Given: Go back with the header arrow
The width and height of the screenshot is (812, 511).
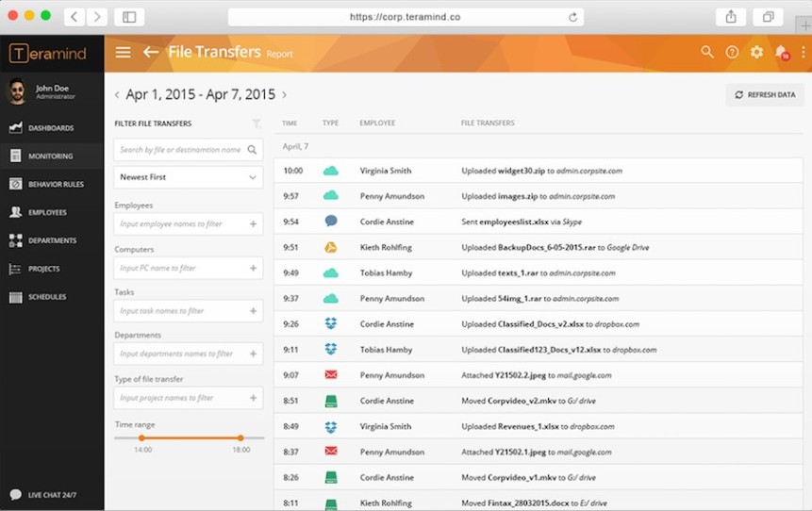Looking at the screenshot, I should [x=151, y=52].
